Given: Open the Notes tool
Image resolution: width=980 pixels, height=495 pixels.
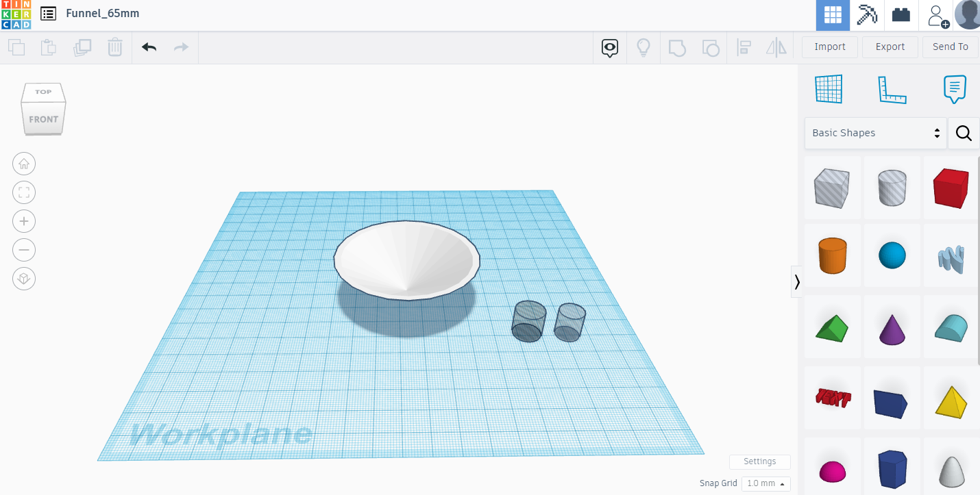Looking at the screenshot, I should point(955,89).
